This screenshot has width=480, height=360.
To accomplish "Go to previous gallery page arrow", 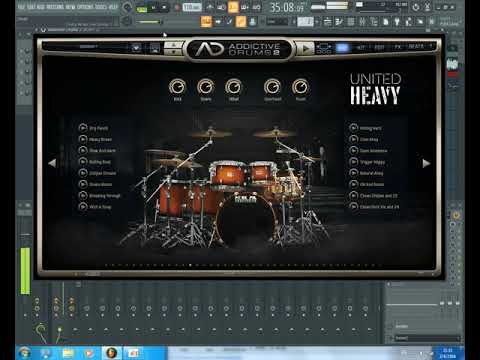I will (x=52, y=163).
